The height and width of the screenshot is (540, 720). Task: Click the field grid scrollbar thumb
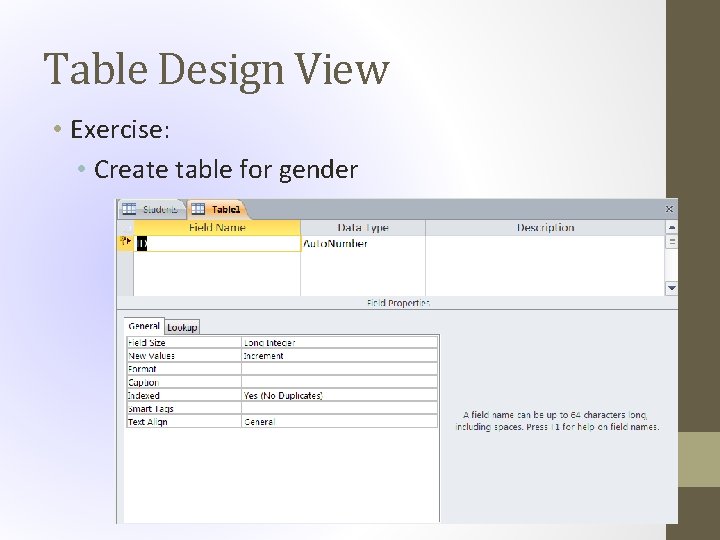tap(671, 242)
